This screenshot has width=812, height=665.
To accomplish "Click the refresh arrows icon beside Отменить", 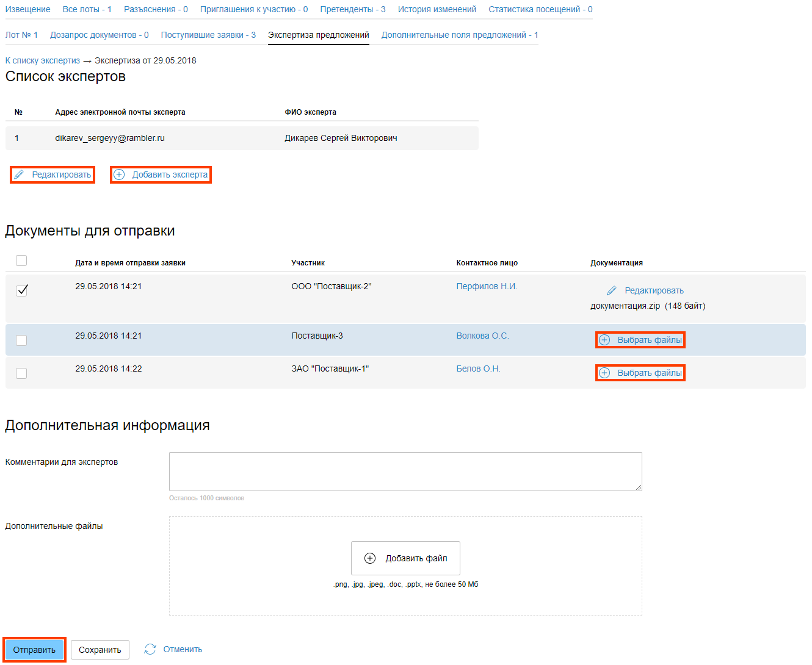I will point(150,650).
